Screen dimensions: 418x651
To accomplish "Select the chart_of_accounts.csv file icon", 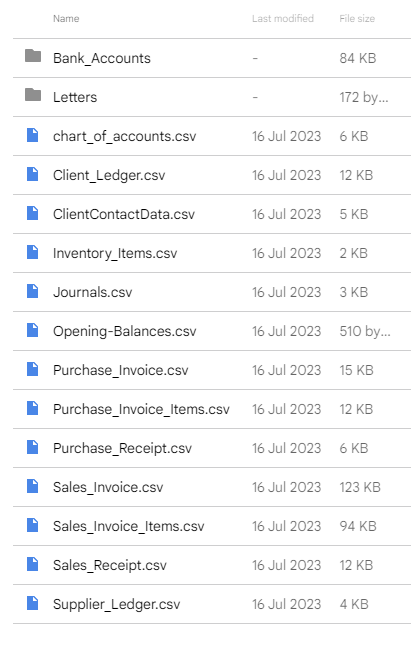I will [32, 135].
